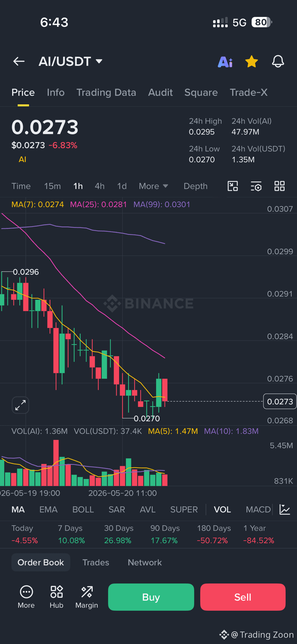Tap the MA(25): 0.0281 legend

(x=98, y=204)
